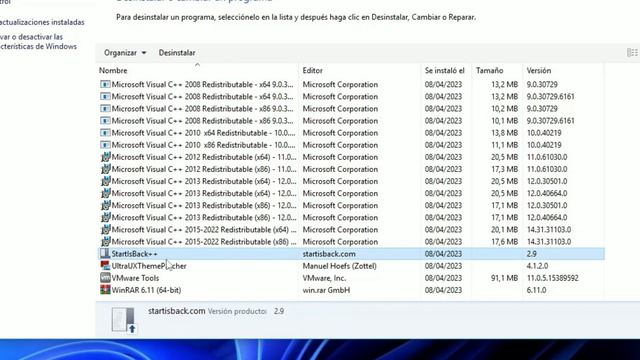
Task: Select the Visual C++ 2012 Redistributable (x86) name
Action: pos(204,169)
